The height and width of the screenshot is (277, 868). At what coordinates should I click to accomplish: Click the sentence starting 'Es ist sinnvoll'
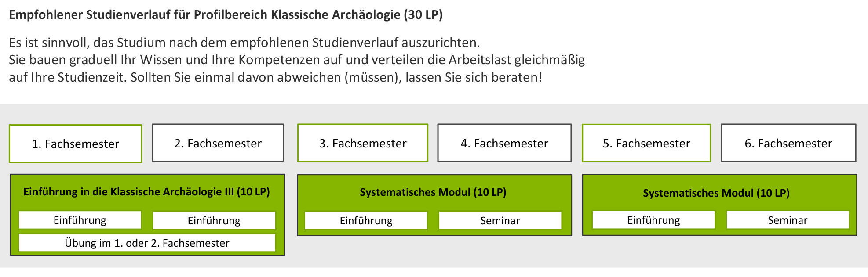point(244,43)
